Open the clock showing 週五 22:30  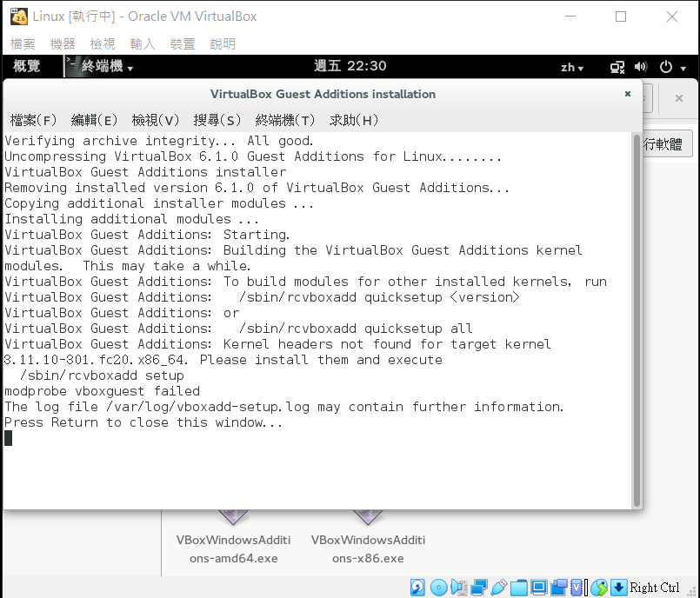click(350, 66)
